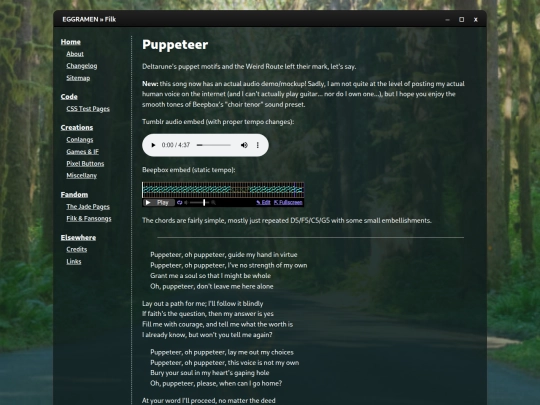Open Filk & Fansongs link

coord(89,219)
